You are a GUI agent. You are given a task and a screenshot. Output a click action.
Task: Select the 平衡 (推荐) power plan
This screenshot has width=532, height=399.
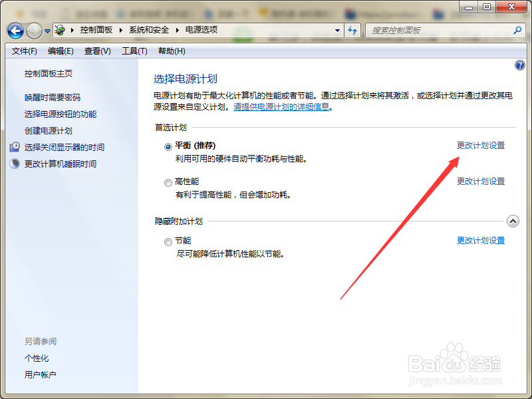point(169,146)
